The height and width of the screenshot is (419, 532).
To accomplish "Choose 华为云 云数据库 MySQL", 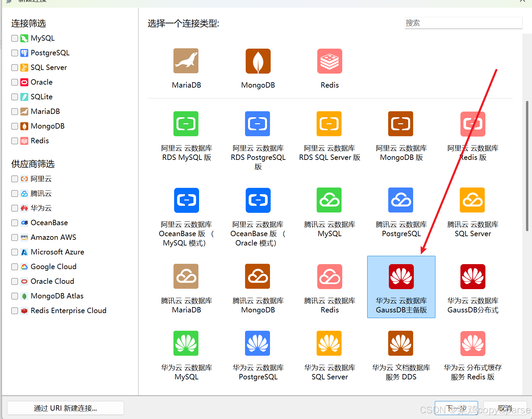I will pos(186,343).
